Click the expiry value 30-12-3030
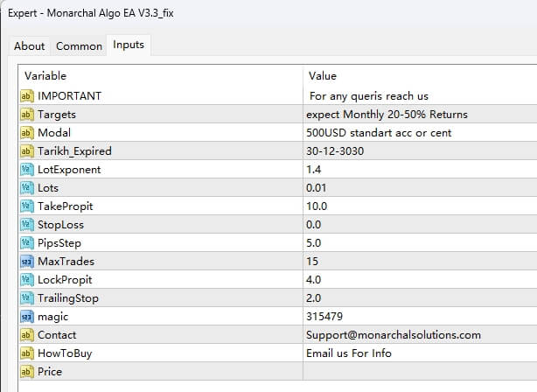Image resolution: width=537 pixels, height=392 pixels. [335, 151]
